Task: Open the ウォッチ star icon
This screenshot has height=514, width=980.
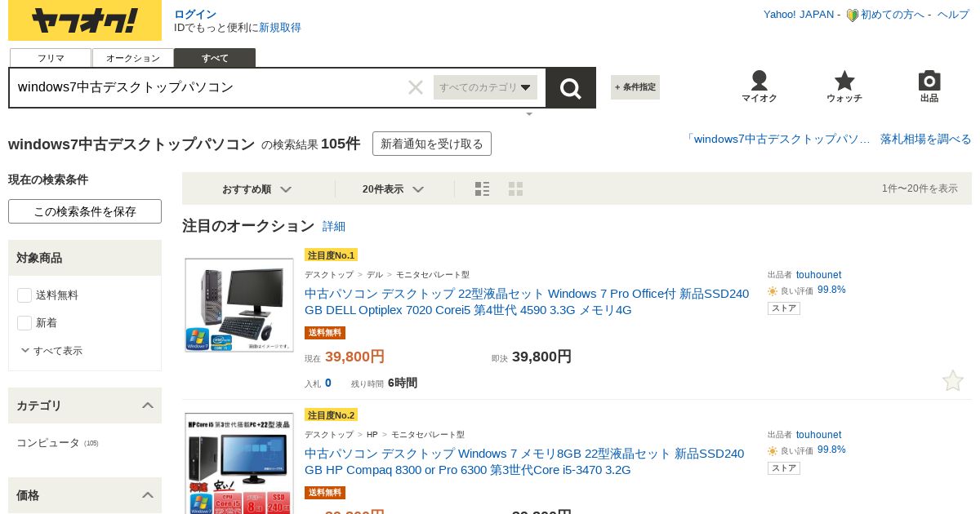Action: pos(844,86)
